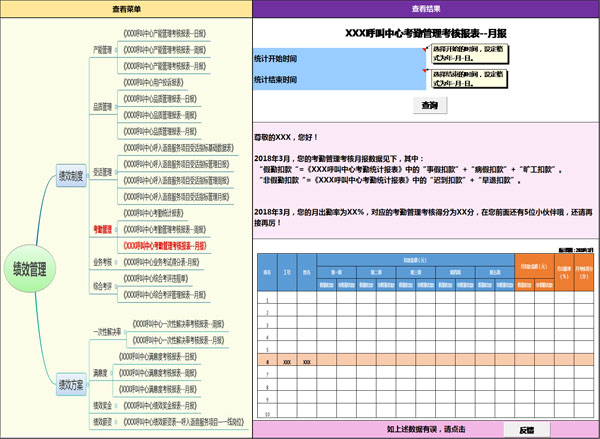The image size is (600, 439).
Task: Click the 工号 XXX cell in row 6
Action: [x=287, y=362]
